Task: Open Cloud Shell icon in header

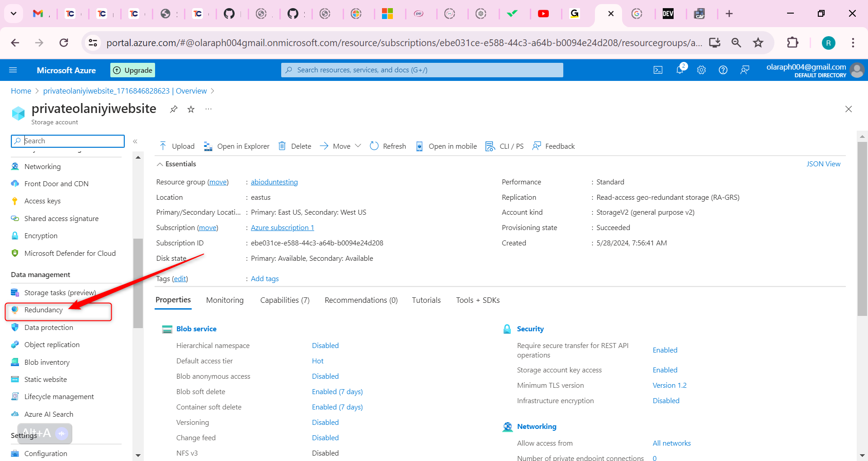Action: (x=658, y=70)
